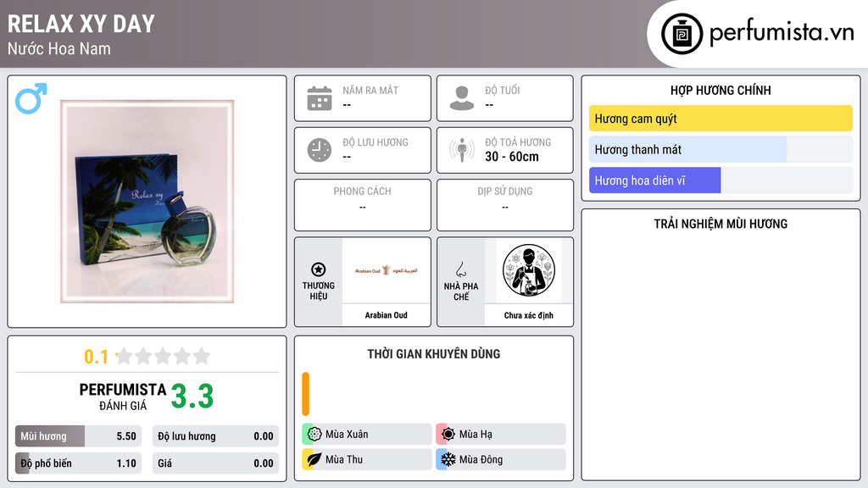Click the Chưa xác định perfumer label
This screenshot has height=488, width=868.
pos(529,315)
